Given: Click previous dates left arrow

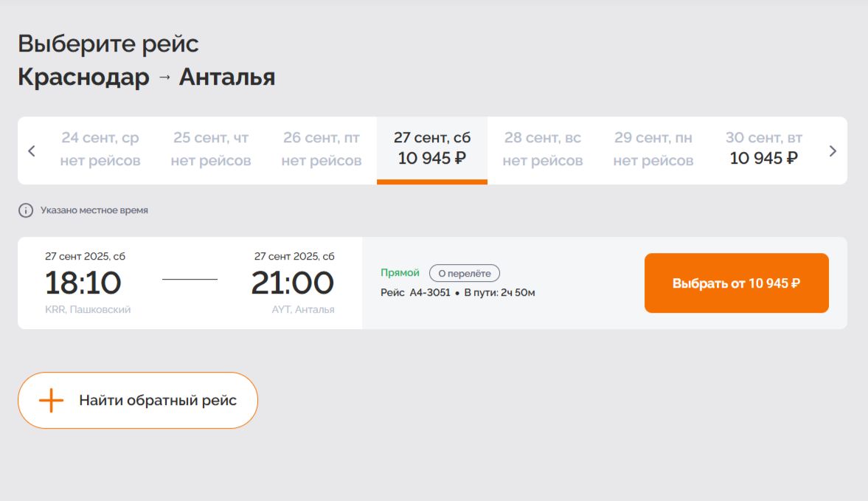Looking at the screenshot, I should 32,151.
